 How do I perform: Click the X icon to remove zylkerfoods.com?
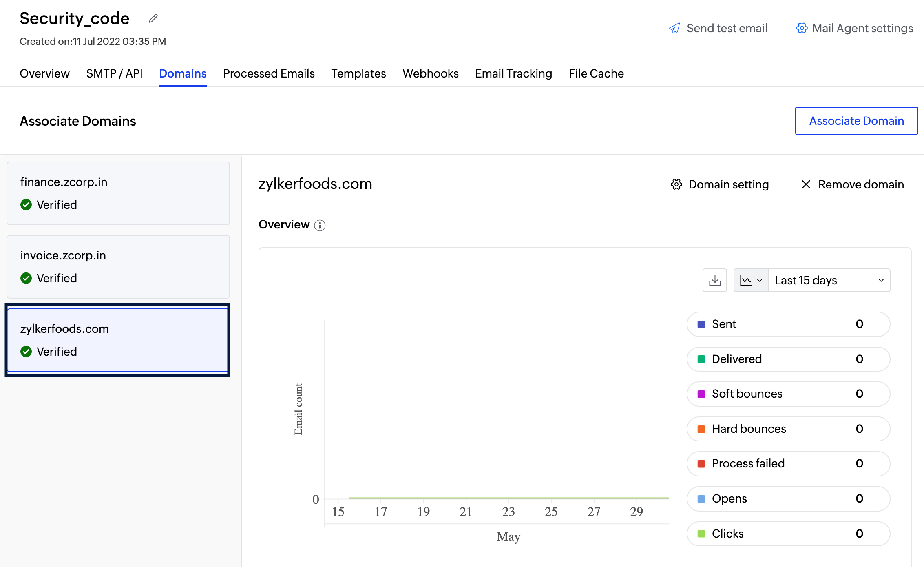(806, 184)
